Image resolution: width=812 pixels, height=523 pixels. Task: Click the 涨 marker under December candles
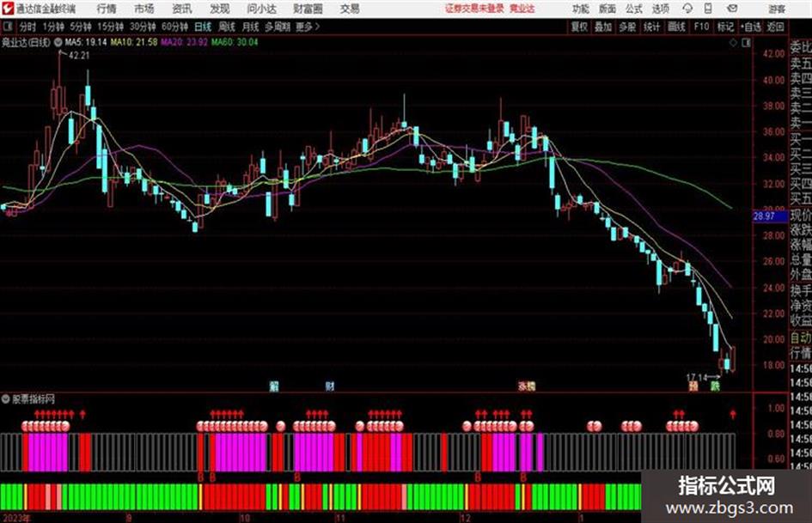pyautogui.click(x=522, y=386)
